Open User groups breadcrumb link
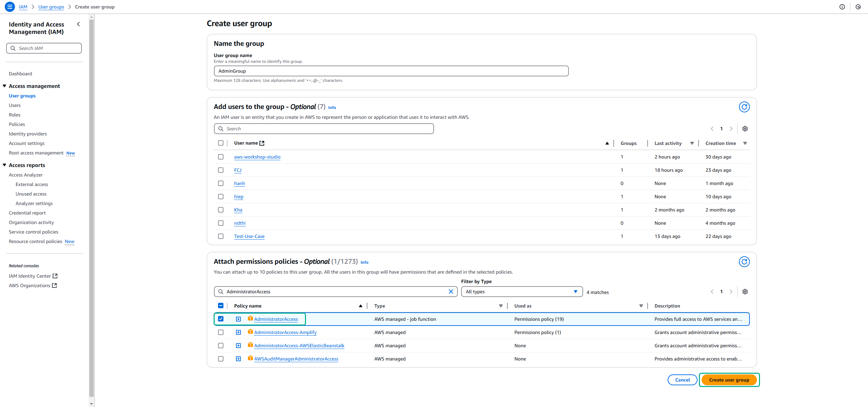 (x=51, y=7)
